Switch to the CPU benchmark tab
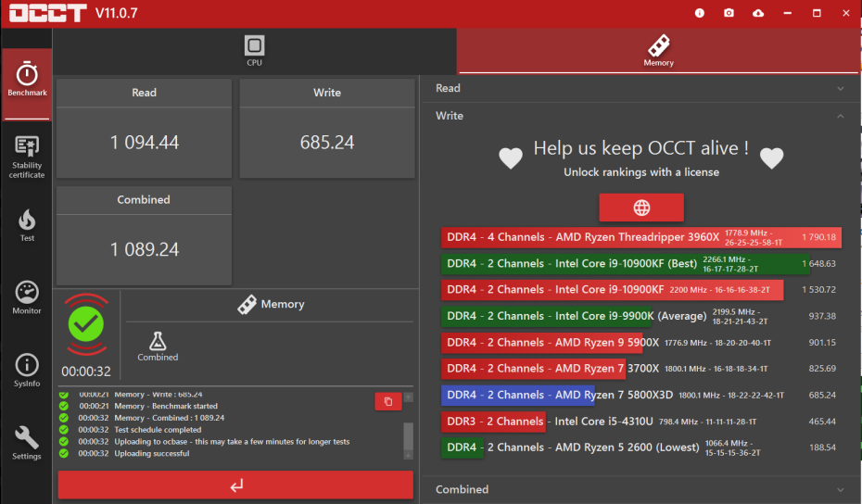Viewport: 862px width, 504px height. pyautogui.click(x=255, y=51)
